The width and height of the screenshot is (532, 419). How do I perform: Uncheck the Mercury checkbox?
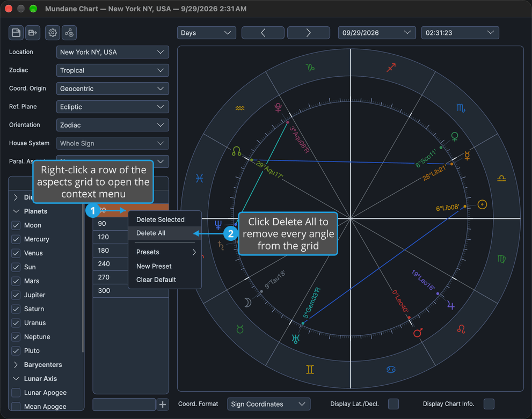point(16,239)
